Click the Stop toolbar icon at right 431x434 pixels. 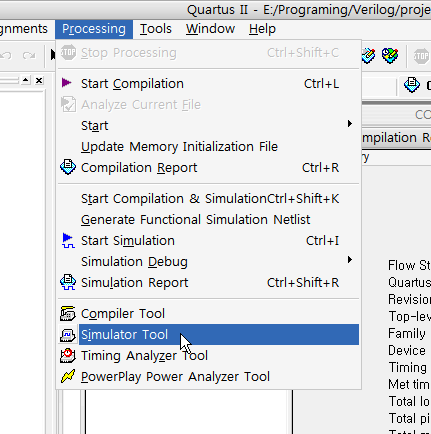pos(421,56)
